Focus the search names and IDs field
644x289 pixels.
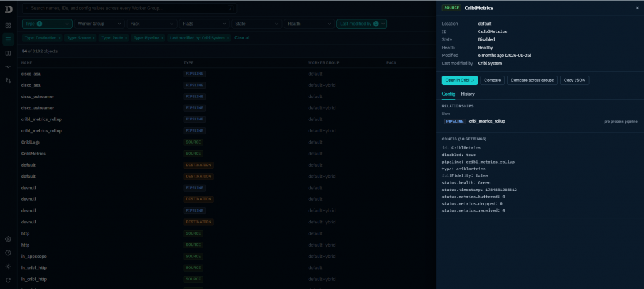pyautogui.click(x=129, y=8)
